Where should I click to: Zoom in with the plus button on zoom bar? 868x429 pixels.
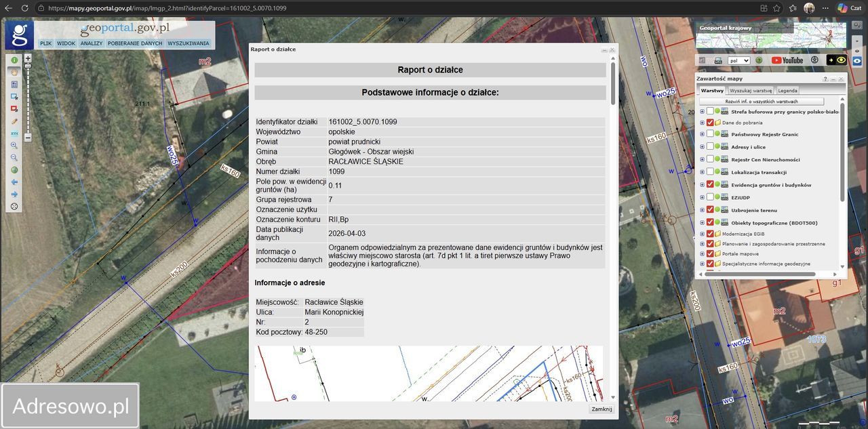(x=28, y=58)
